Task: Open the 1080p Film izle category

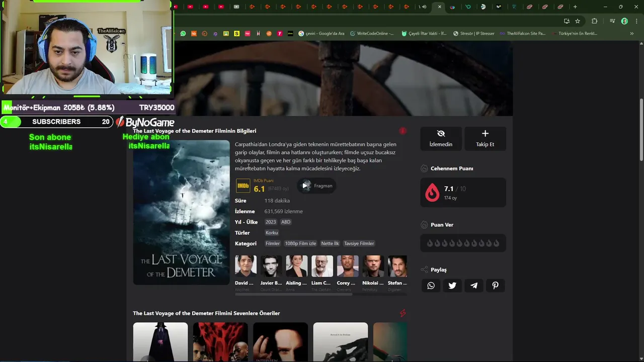Action: click(x=300, y=243)
